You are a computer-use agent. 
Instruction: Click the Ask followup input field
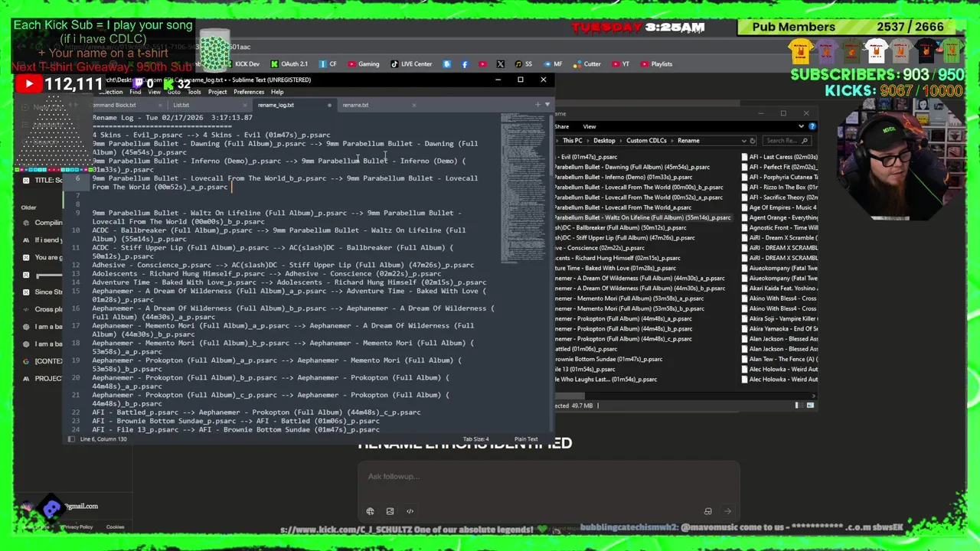click(548, 477)
